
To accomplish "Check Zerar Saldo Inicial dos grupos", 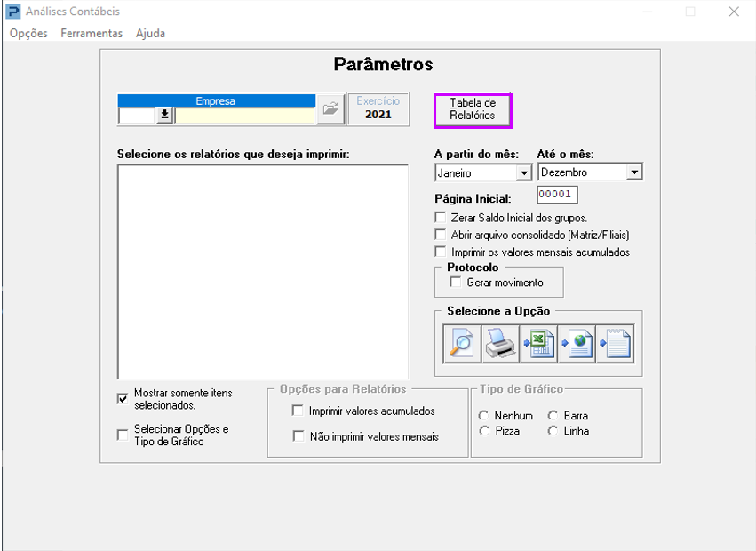I will pyautogui.click(x=441, y=217).
